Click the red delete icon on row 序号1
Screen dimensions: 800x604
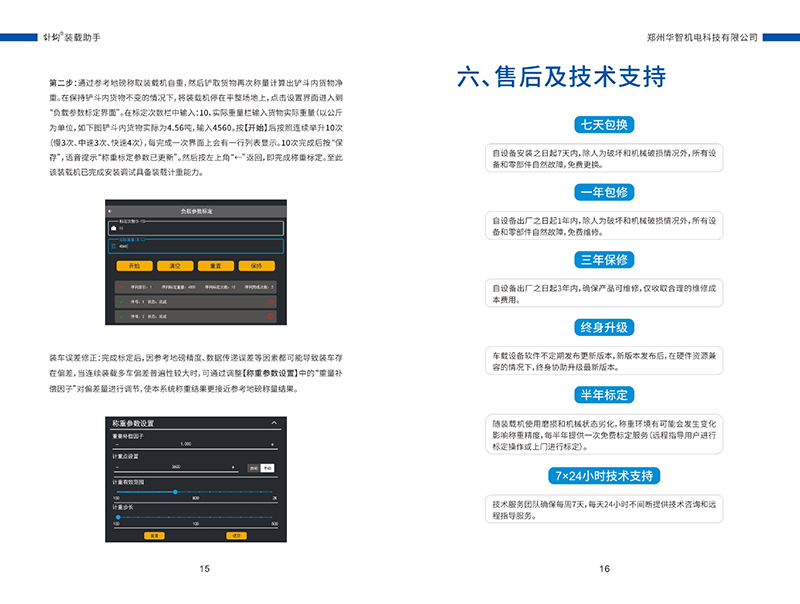270,301
